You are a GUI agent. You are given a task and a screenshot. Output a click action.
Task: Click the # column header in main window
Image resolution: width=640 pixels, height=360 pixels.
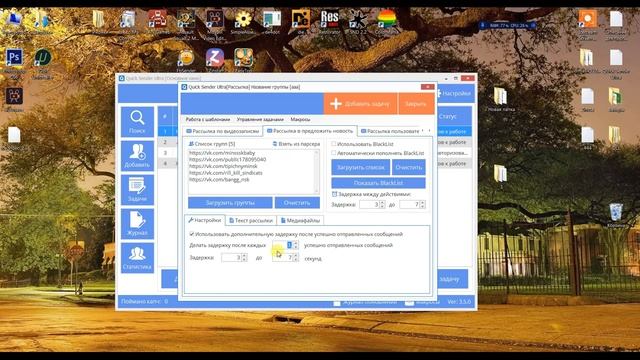(x=165, y=116)
